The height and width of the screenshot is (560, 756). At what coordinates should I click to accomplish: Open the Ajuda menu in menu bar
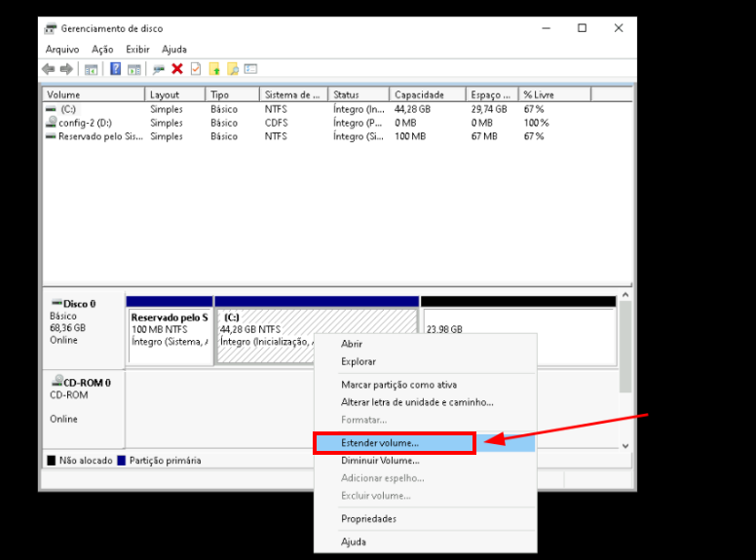174,49
